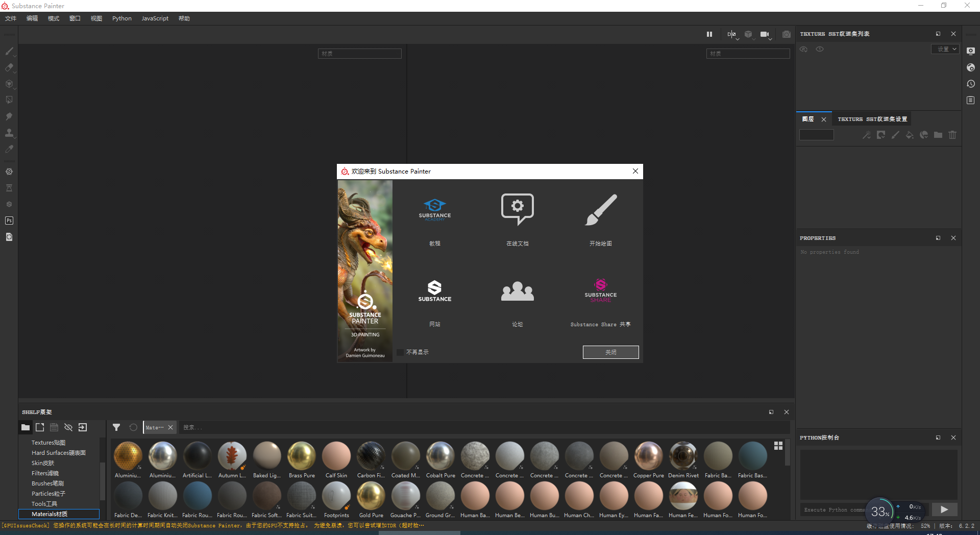Open the symmetry options dropdown in viewport toolbar
The image size is (980, 535).
pyautogui.click(x=732, y=35)
